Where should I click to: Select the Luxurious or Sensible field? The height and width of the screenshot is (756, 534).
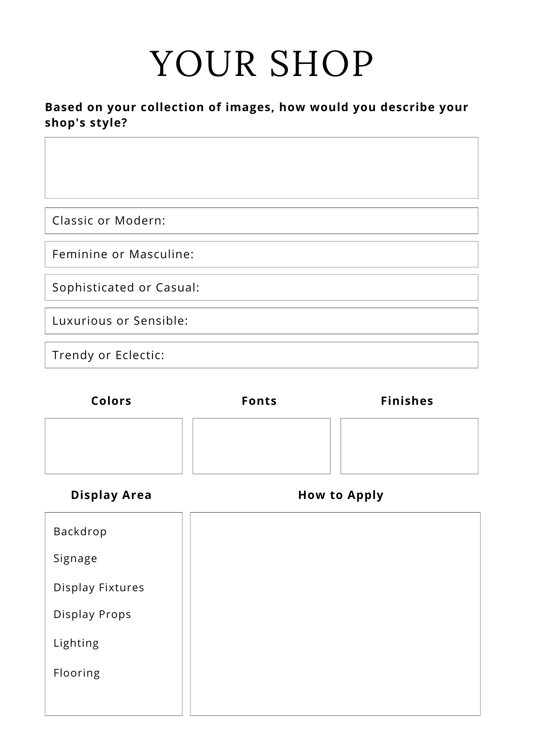click(261, 321)
